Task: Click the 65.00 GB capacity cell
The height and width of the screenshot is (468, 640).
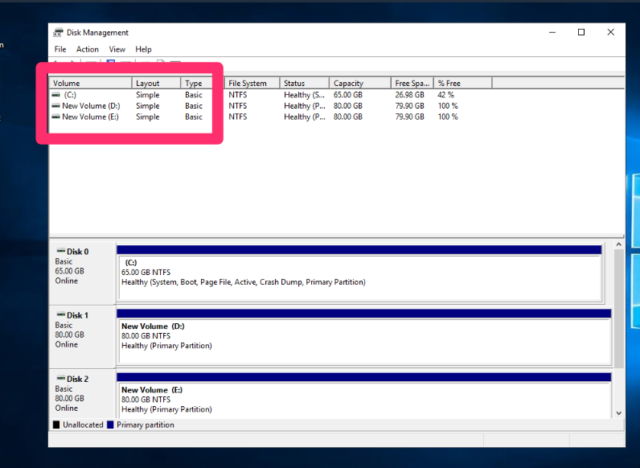Action: (x=348, y=95)
